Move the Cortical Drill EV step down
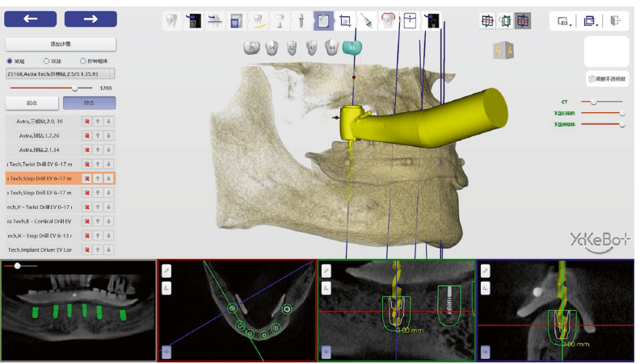 point(108,221)
